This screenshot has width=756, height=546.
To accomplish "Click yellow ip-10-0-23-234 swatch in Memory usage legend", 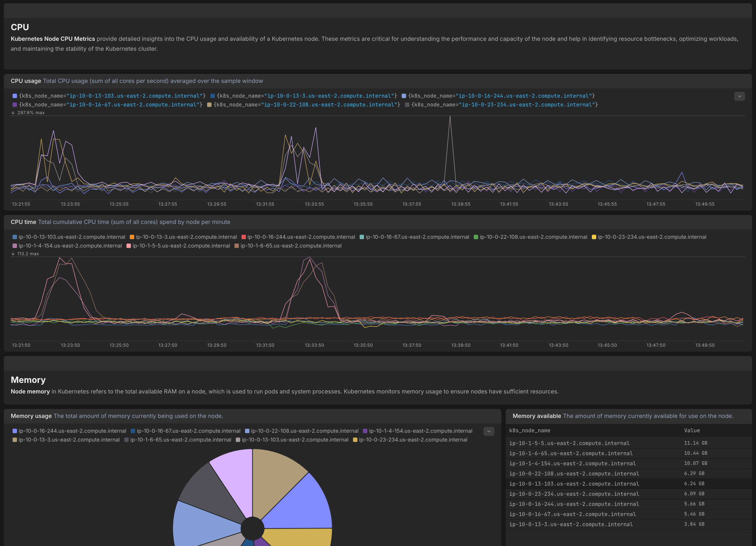I will tap(355, 440).
